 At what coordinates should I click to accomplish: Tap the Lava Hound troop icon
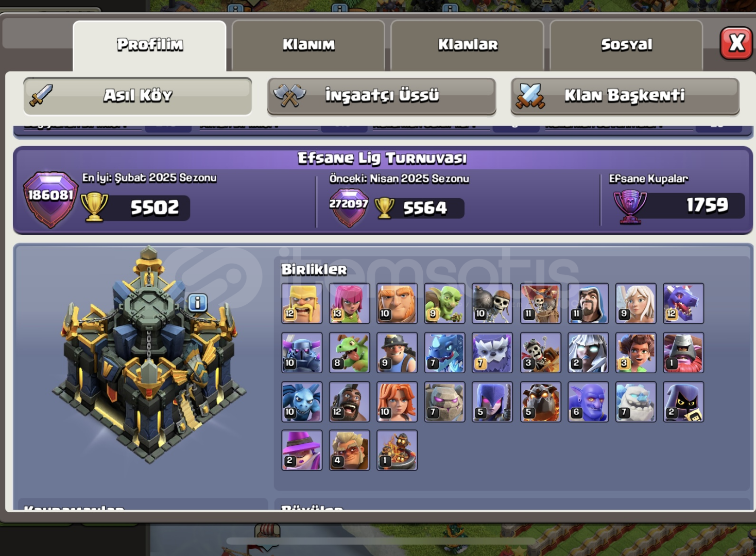541,402
